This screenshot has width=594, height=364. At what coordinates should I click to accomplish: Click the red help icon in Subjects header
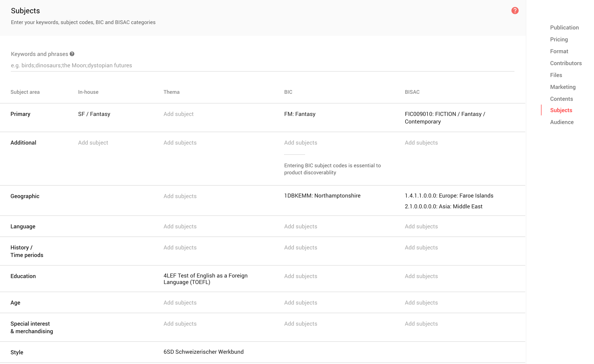[x=515, y=11]
